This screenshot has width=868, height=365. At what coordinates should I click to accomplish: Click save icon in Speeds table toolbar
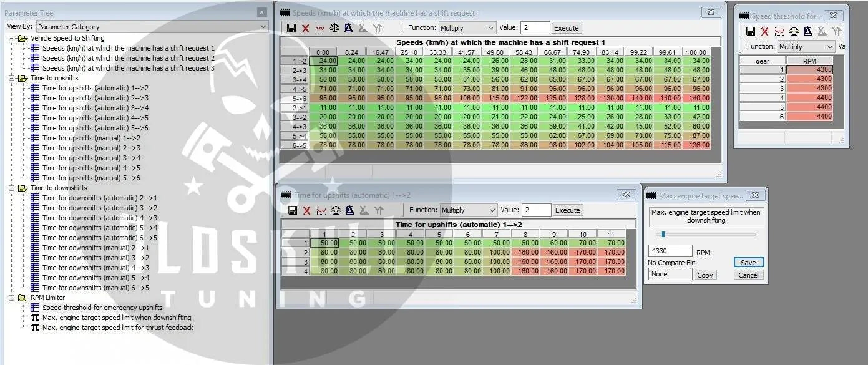tap(291, 28)
